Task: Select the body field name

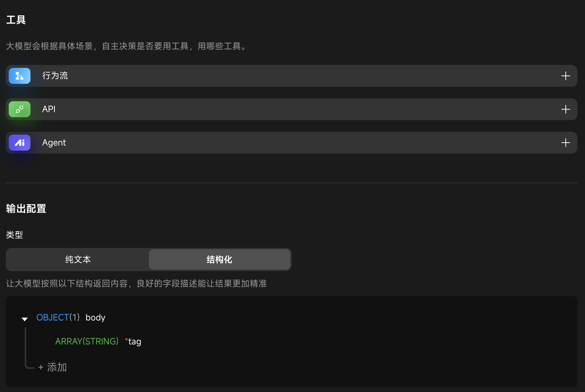Action: coord(95,318)
